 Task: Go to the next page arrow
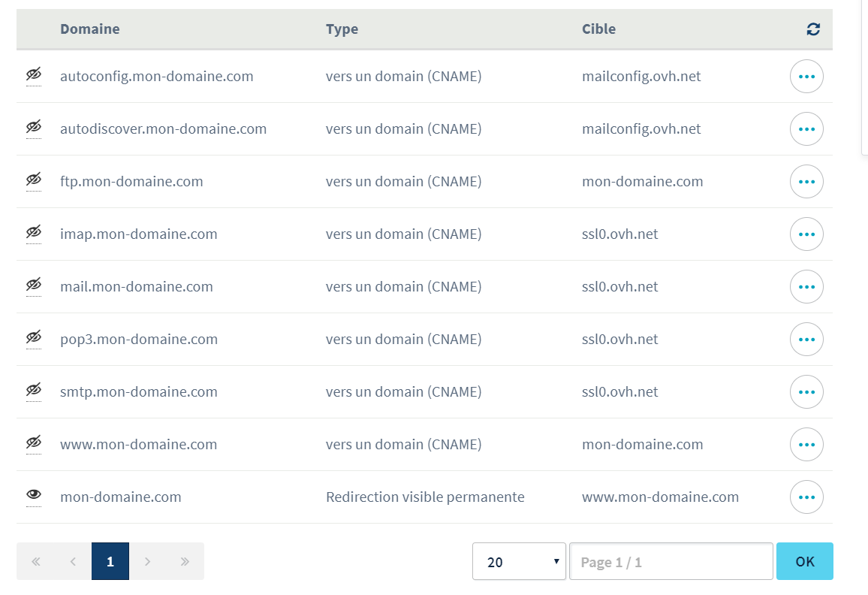[x=147, y=561]
